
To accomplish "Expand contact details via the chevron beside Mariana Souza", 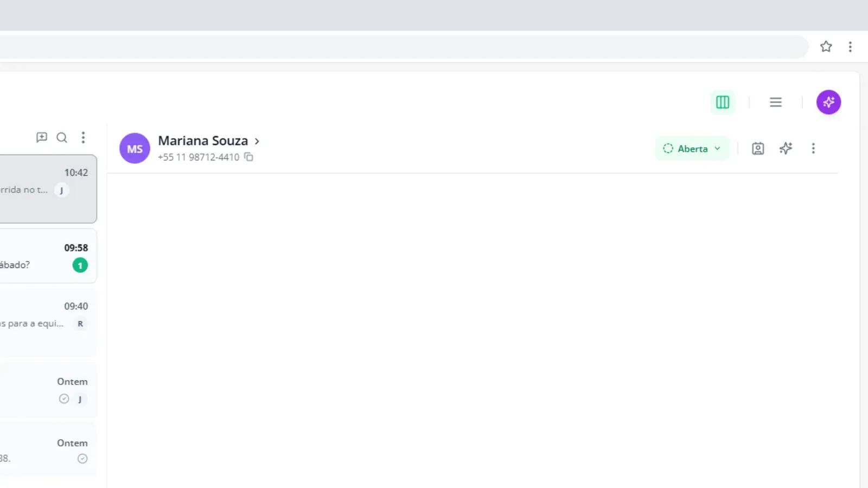I will click(257, 141).
